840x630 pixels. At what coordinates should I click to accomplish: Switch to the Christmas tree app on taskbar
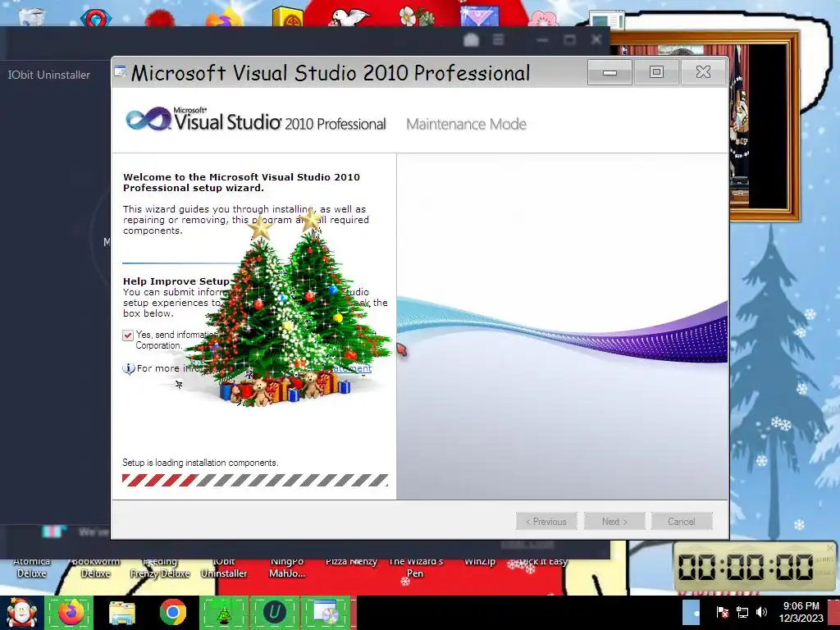[x=223, y=613]
